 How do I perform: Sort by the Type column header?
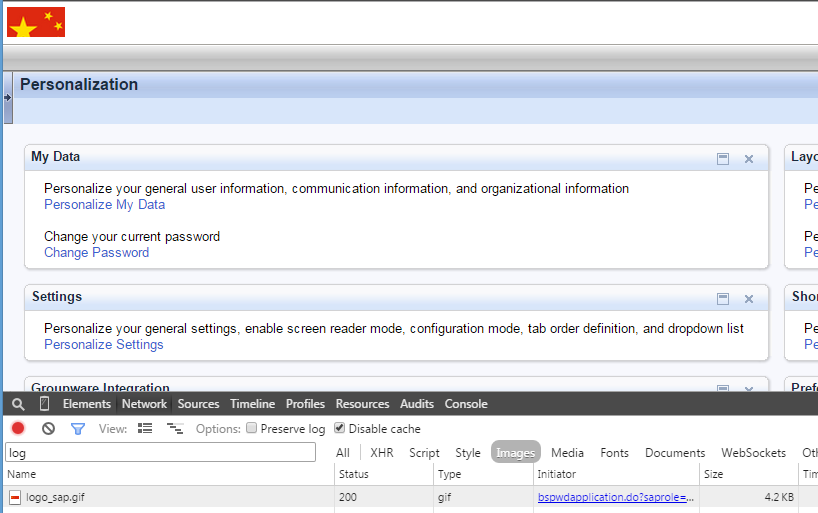(483, 474)
